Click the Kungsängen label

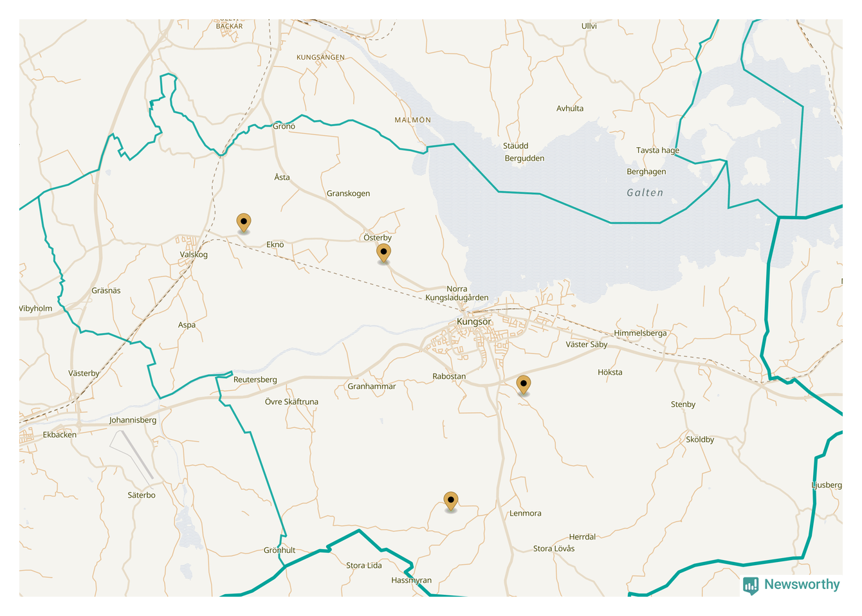point(320,57)
